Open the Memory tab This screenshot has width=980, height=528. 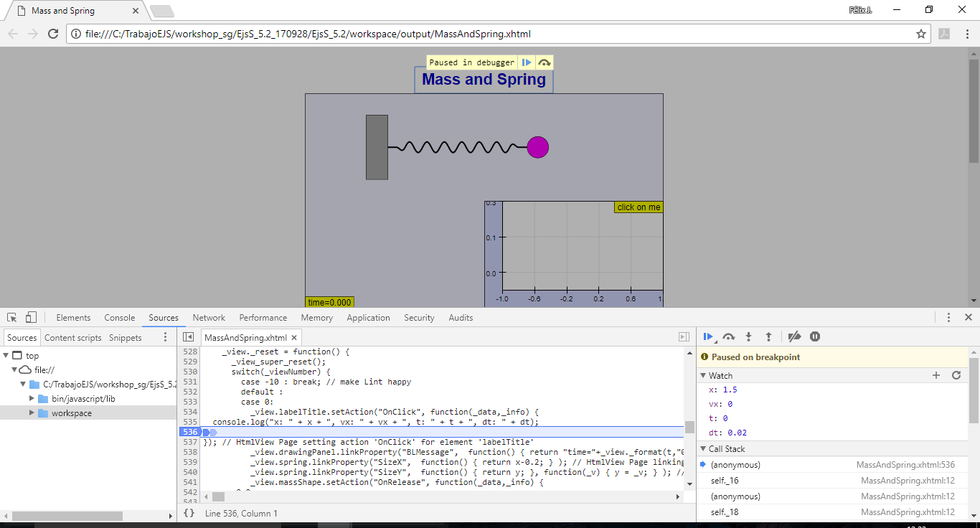click(x=317, y=318)
